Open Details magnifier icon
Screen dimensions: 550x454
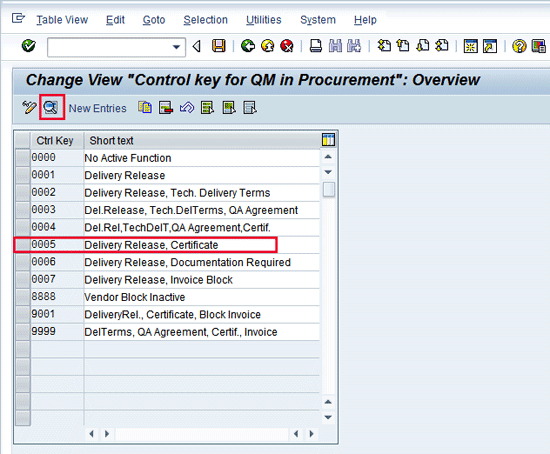pos(51,107)
